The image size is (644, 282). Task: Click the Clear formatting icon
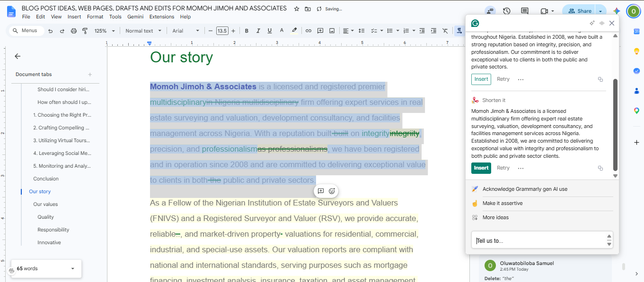tap(445, 31)
